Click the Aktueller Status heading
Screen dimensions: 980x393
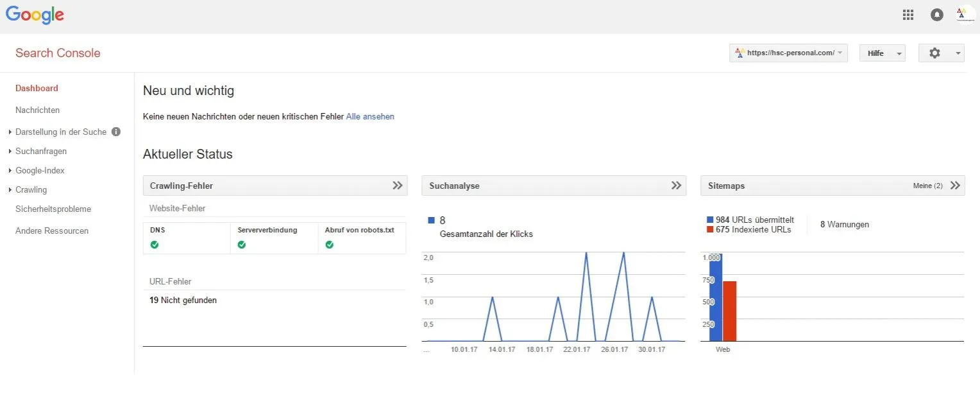[x=188, y=154]
